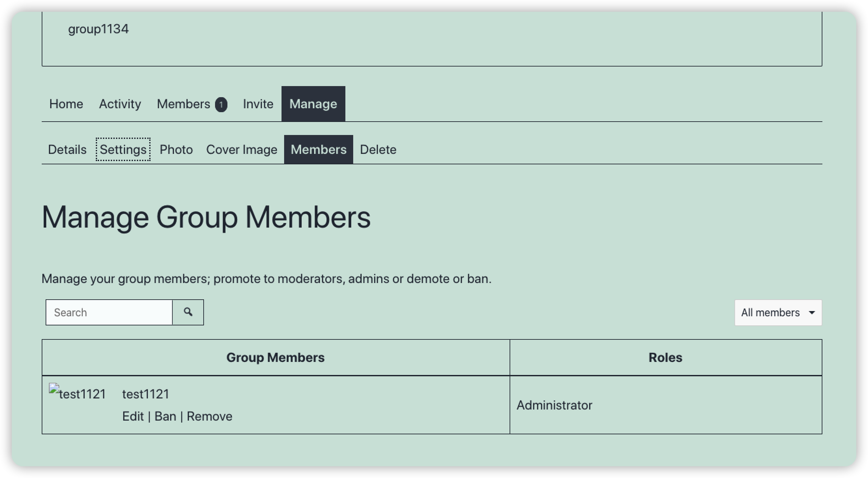This screenshot has width=868, height=478.
Task: Click the search magnifier icon
Action: [188, 312]
